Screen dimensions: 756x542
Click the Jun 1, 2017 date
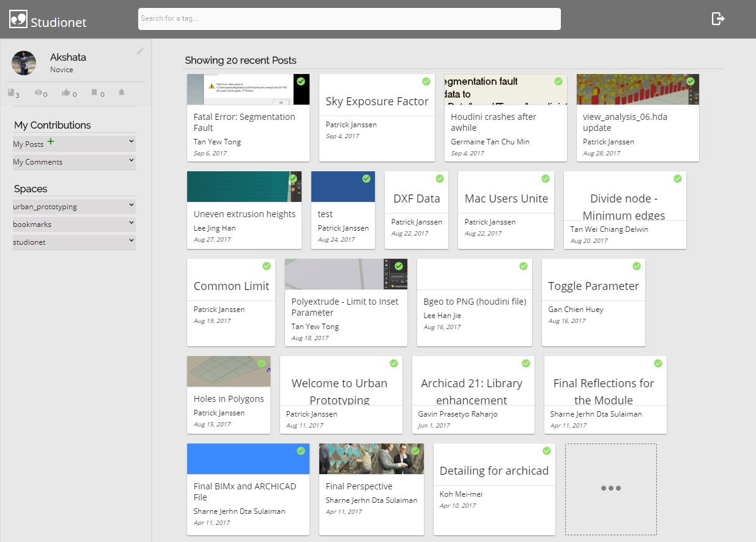coord(434,426)
